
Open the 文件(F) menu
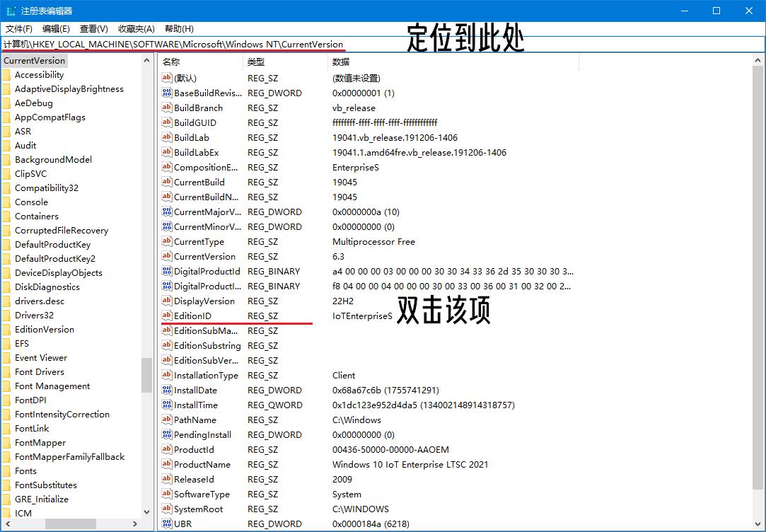tap(19, 29)
